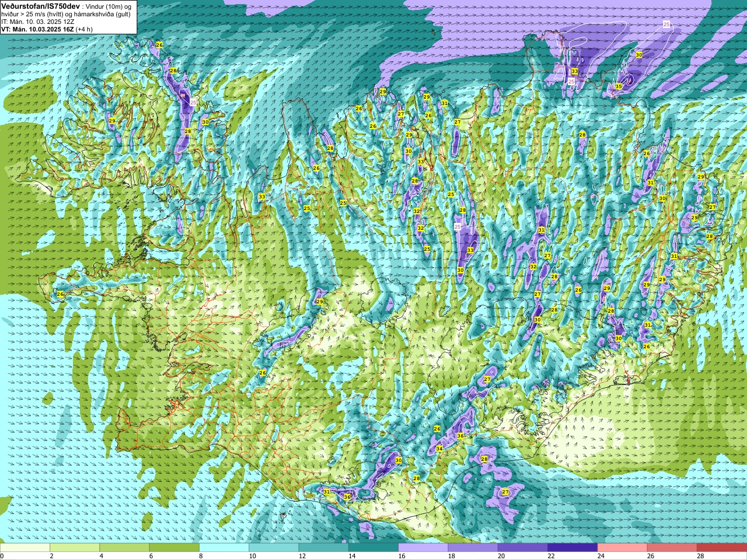
Task: Click the 16–18 m/s lavender legend swatch
Action: [423, 547]
